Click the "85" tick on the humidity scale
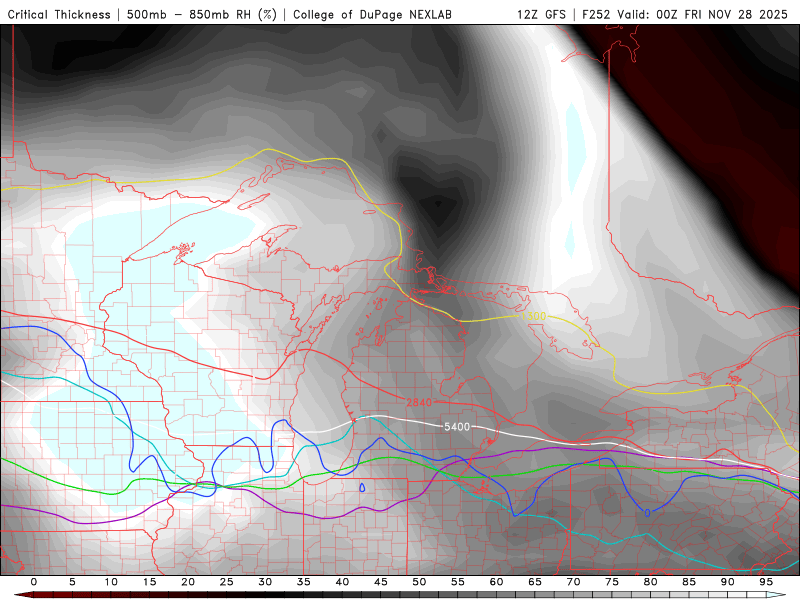Image resolution: width=800 pixels, height=600 pixels. (x=689, y=582)
